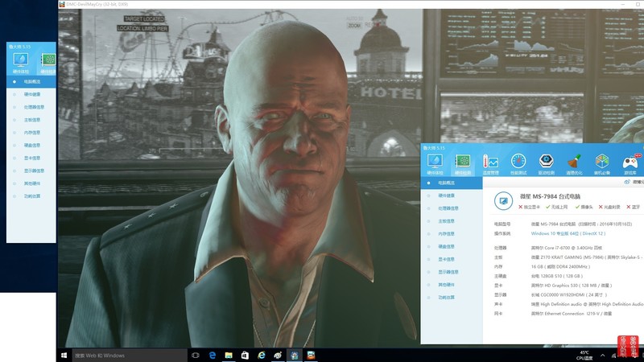Launch Microsoft Edge from the taskbar

click(x=213, y=356)
